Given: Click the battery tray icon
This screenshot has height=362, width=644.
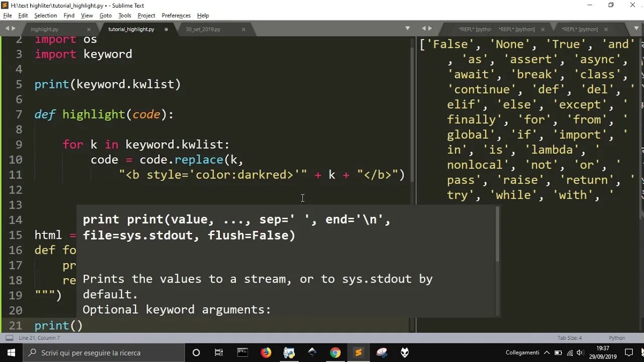Looking at the screenshot, I should 558,352.
